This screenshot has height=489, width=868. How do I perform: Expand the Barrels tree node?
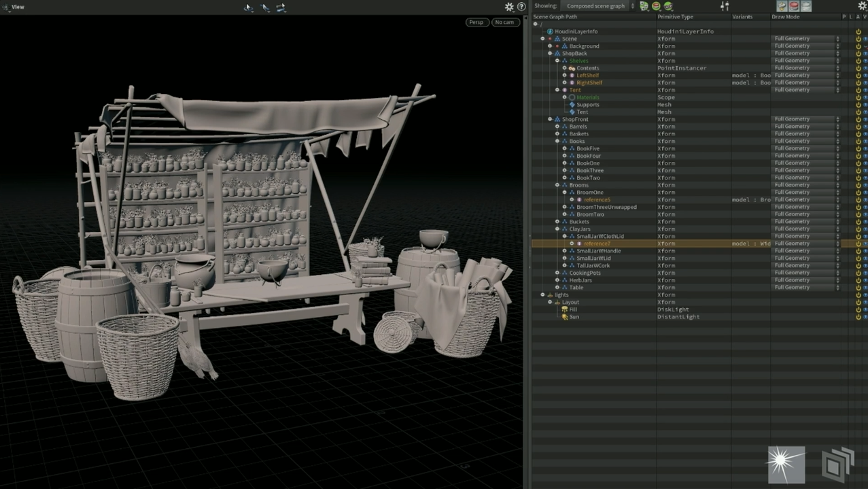(x=557, y=127)
